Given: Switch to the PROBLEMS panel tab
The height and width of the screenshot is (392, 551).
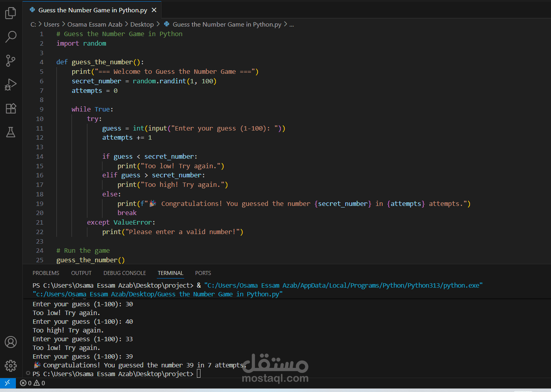Looking at the screenshot, I should point(46,273).
